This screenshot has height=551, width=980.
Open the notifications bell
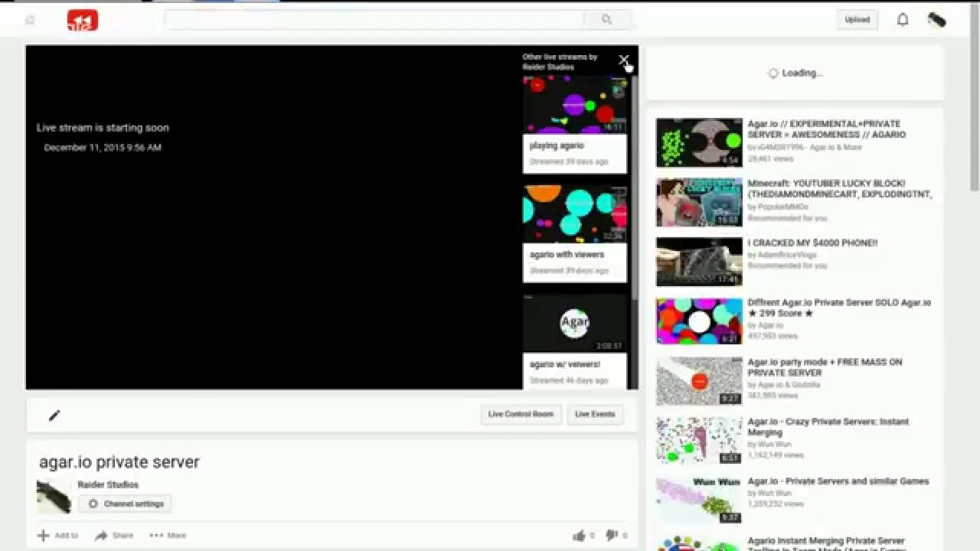[x=903, y=20]
